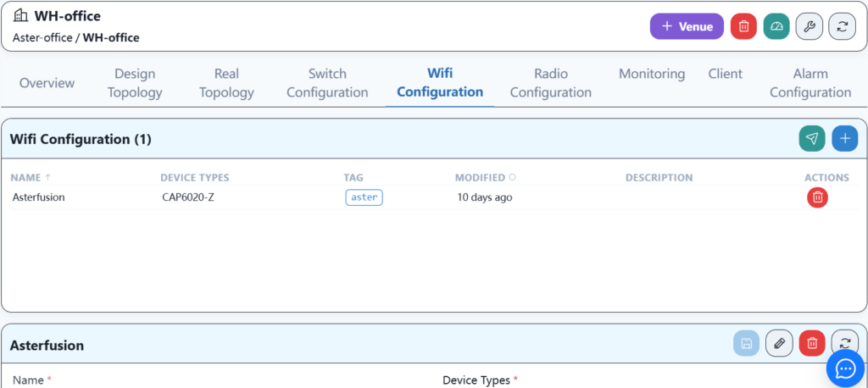Refresh the Asterfusion configuration panel
The width and height of the screenshot is (868, 388).
click(844, 343)
